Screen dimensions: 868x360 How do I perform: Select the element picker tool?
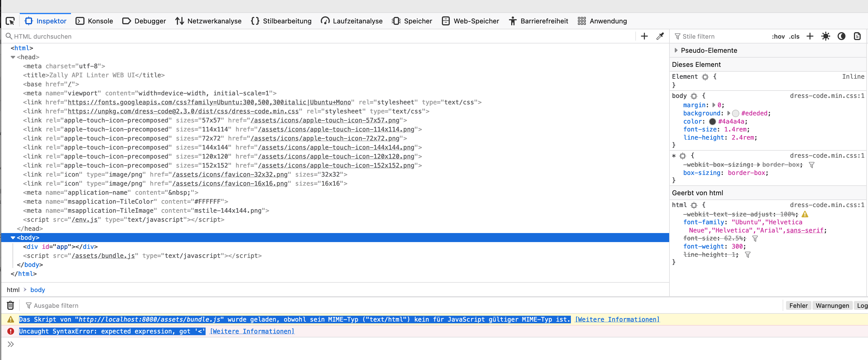click(x=10, y=21)
